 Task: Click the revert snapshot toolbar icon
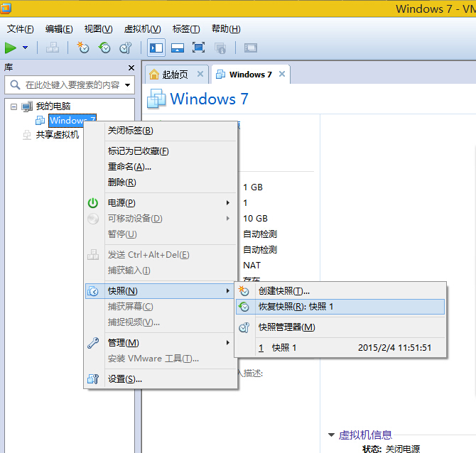(x=104, y=48)
